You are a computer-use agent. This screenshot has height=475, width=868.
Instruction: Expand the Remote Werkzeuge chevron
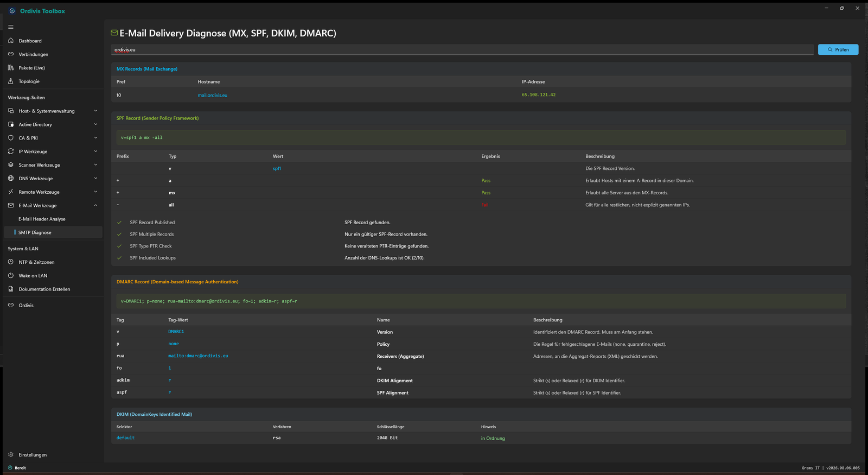coord(95,192)
